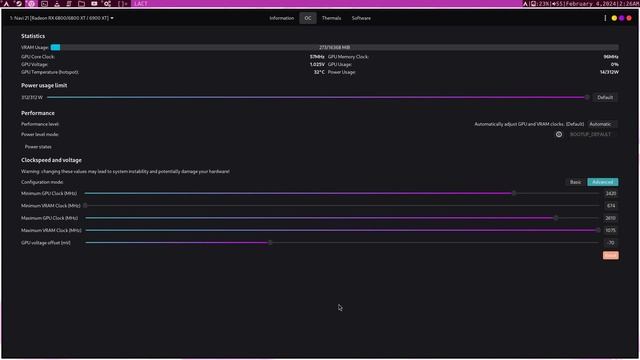Click the Power usage limit slider
The image size is (640, 360).
tap(318, 98)
